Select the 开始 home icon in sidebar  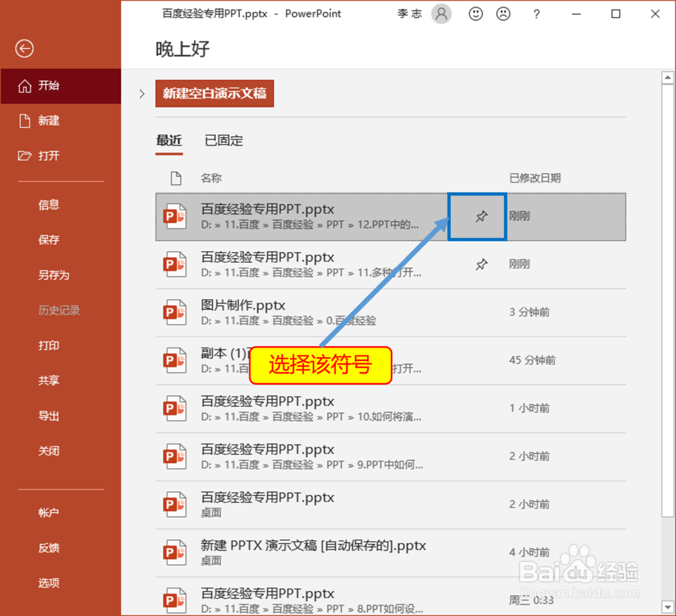pyautogui.click(x=26, y=86)
